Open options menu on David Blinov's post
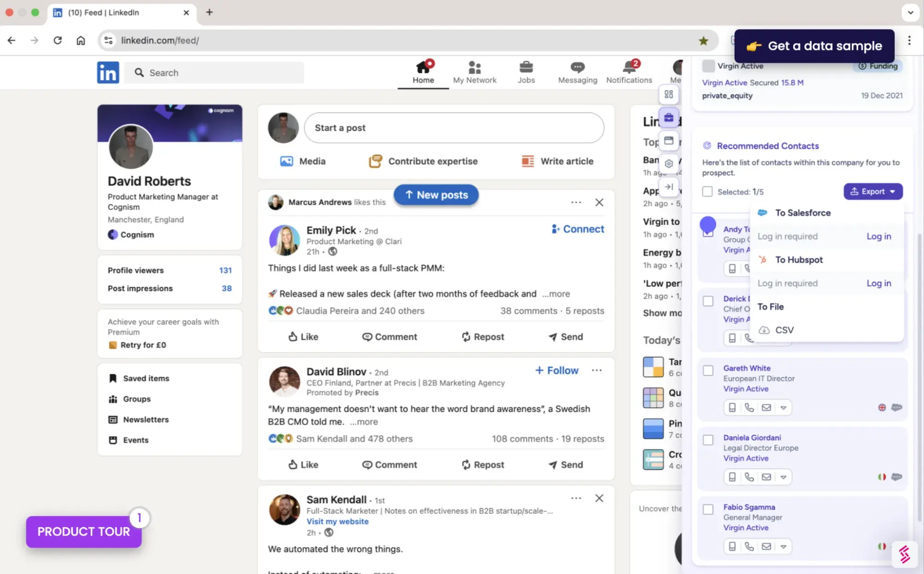 [x=597, y=370]
